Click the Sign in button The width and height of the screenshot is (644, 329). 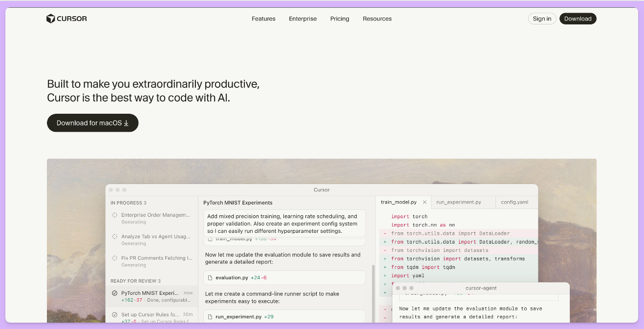pyautogui.click(x=542, y=19)
